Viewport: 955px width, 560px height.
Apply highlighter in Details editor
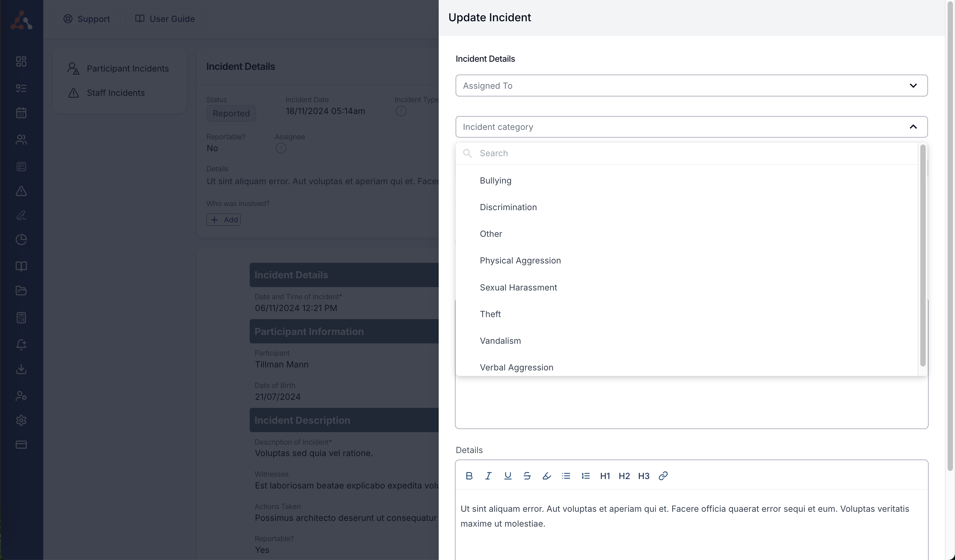coord(546,476)
